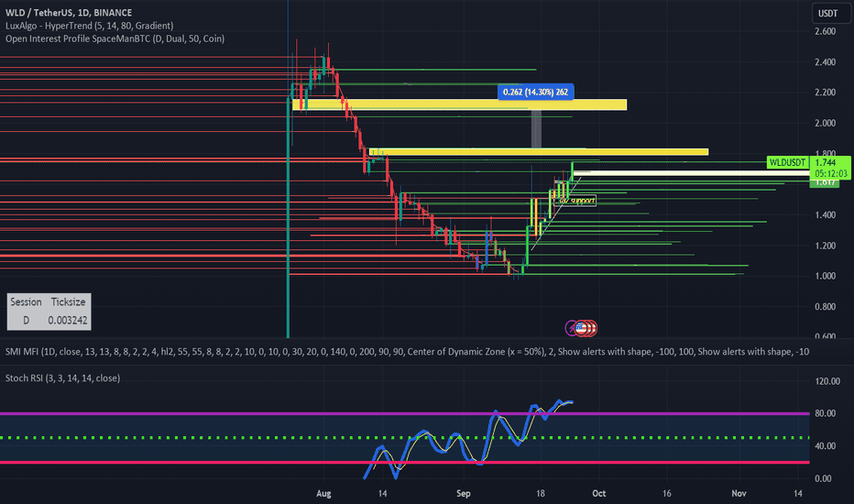The width and height of the screenshot is (854, 504).
Task: Select the upper yellow rectangle zone near 2.100
Action: [460, 104]
